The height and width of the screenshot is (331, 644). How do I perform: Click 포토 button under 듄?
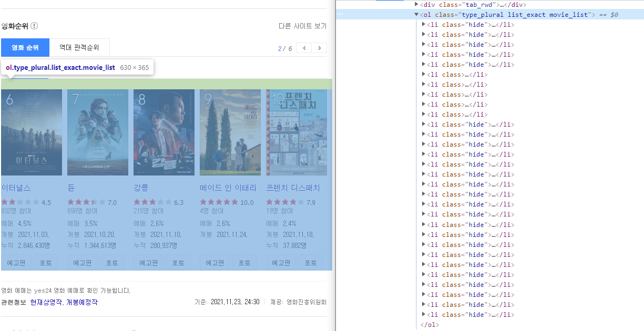112,263
